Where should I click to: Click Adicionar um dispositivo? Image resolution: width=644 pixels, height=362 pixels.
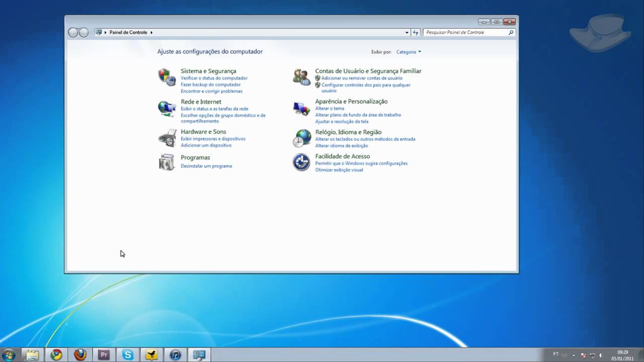[x=206, y=145]
